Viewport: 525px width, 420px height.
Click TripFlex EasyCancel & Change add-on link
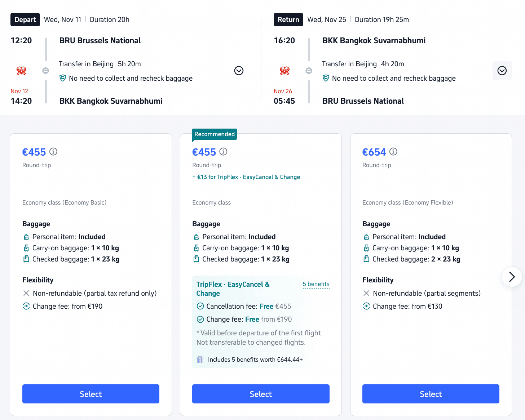246,177
